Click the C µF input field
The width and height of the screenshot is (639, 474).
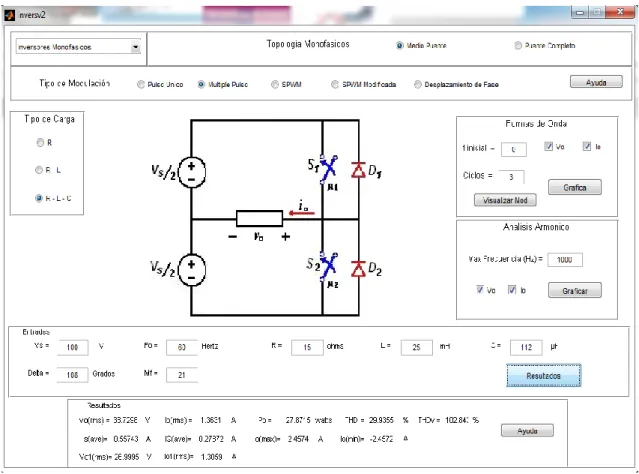click(526, 347)
